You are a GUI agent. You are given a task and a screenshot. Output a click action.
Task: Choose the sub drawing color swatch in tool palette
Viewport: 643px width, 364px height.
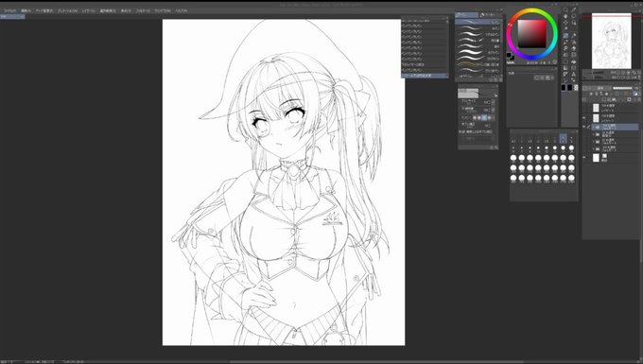click(570, 88)
